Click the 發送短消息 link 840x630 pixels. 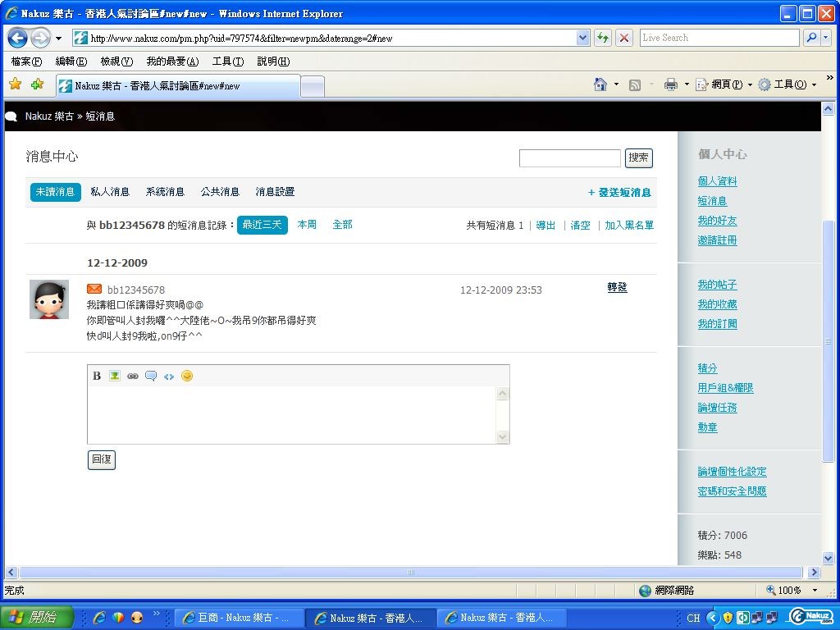click(619, 193)
